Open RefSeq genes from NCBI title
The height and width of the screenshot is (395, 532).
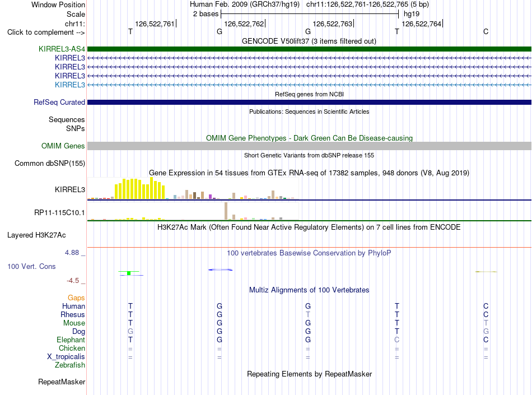(x=309, y=94)
